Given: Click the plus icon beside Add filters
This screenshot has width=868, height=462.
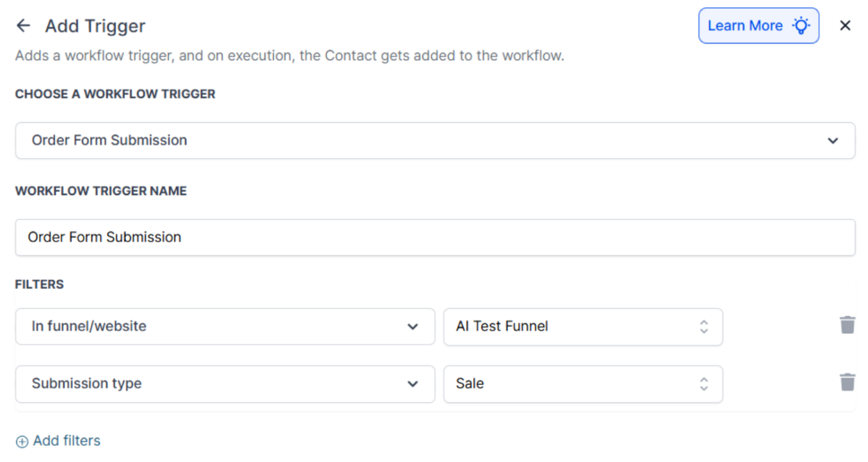Looking at the screenshot, I should tap(22, 442).
